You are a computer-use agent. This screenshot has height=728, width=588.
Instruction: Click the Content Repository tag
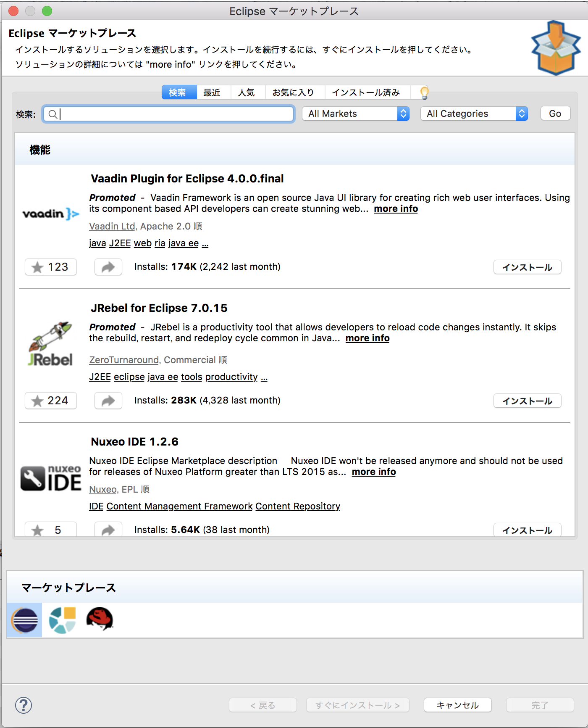298,506
